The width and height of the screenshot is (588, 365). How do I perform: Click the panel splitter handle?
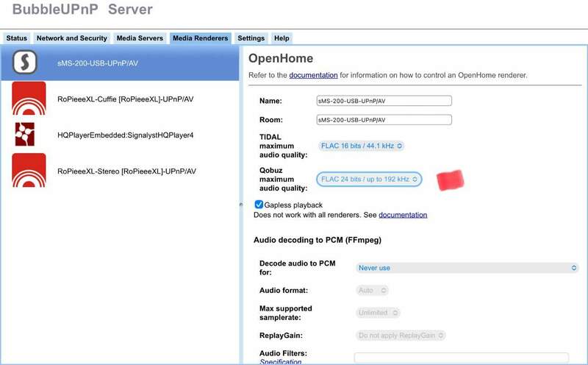[241, 205]
